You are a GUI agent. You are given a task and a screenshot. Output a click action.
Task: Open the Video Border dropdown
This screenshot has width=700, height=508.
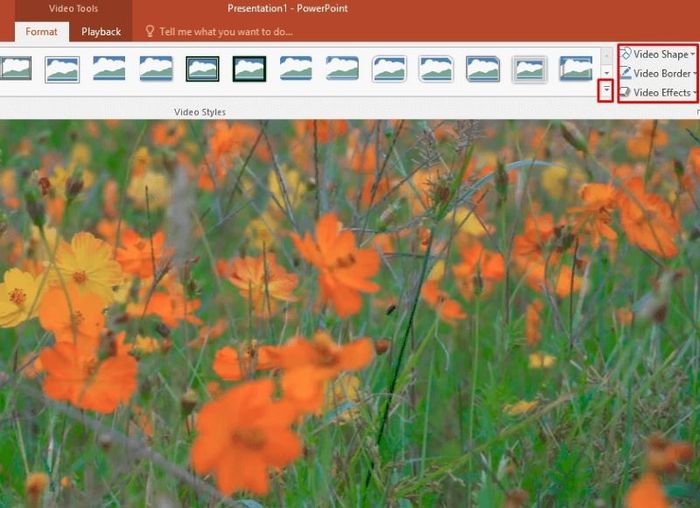(x=658, y=73)
